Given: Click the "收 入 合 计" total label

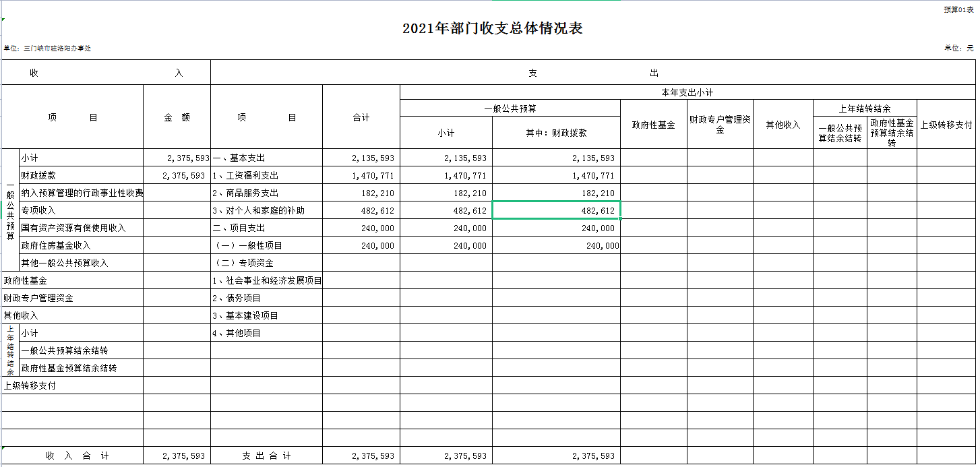Looking at the screenshot, I should coord(78,456).
